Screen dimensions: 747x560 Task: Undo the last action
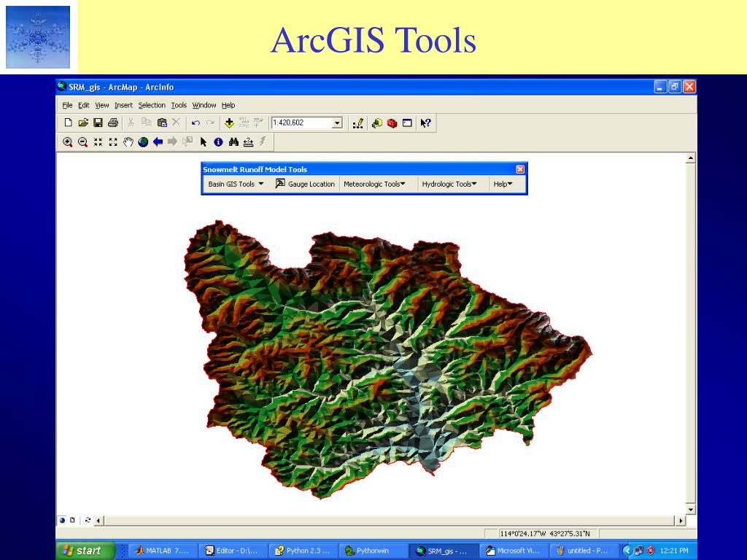coord(196,122)
